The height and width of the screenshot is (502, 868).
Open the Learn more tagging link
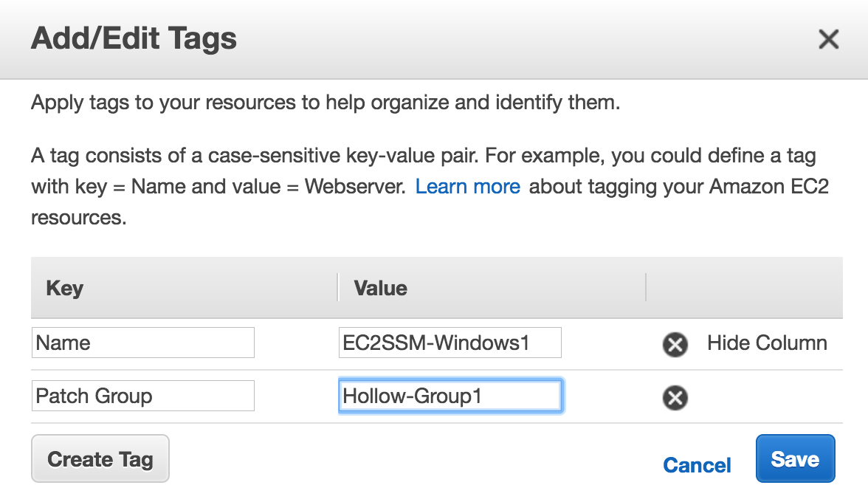click(x=468, y=187)
